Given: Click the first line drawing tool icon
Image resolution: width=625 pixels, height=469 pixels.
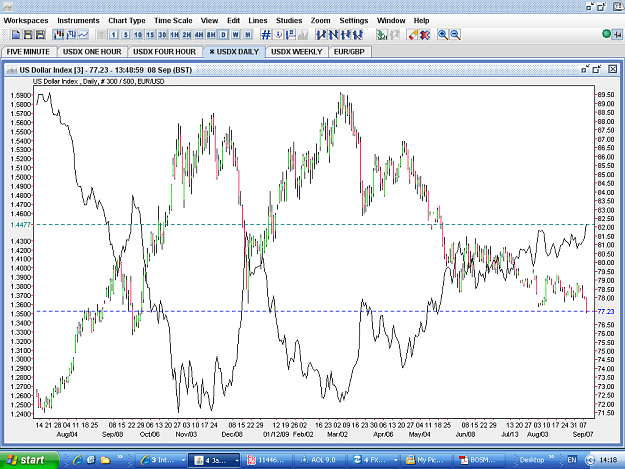Looking at the screenshot, I should coord(321,35).
